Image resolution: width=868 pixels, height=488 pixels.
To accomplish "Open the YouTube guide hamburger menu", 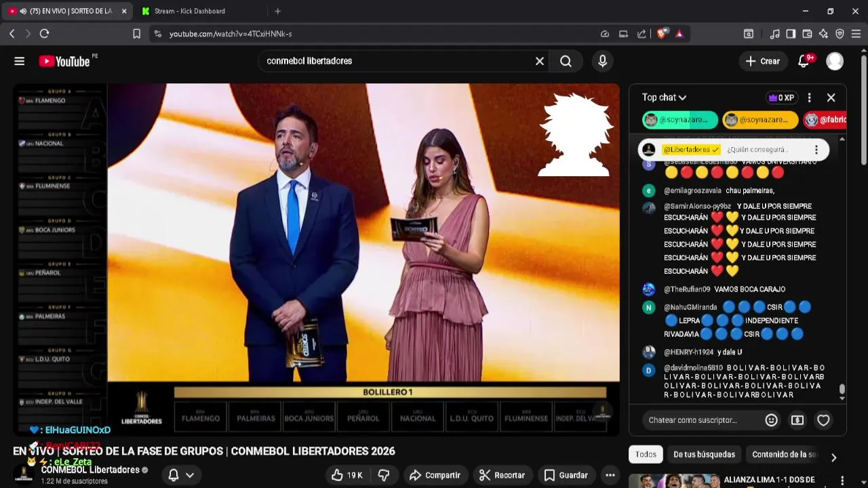I will (x=19, y=61).
